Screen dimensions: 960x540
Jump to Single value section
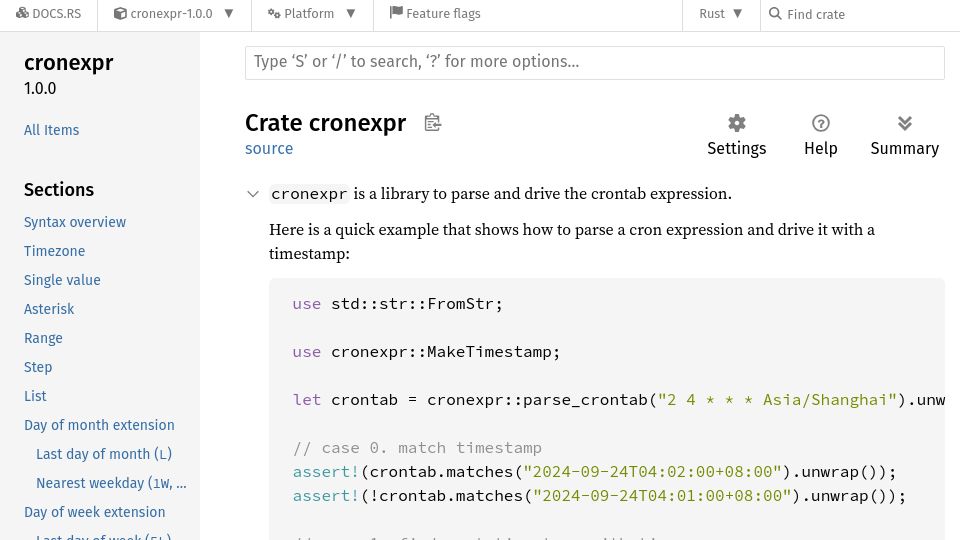[62, 280]
